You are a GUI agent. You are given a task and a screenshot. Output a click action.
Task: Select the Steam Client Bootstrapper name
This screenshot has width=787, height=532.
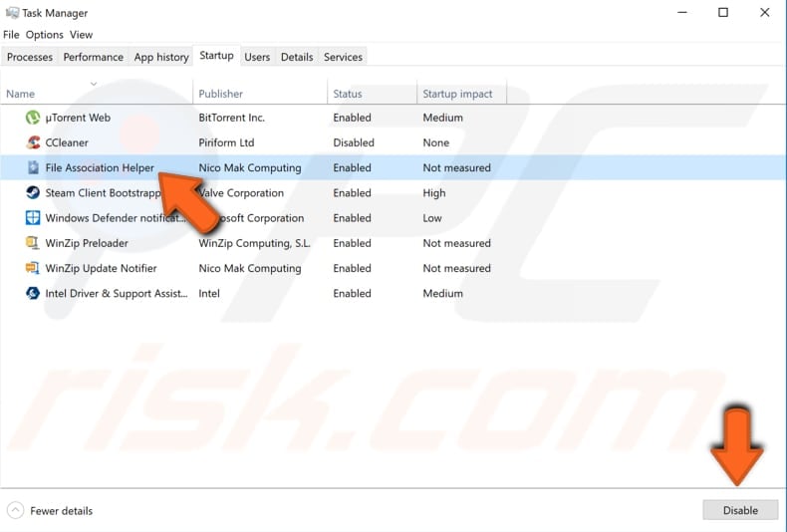pyautogui.click(x=103, y=192)
